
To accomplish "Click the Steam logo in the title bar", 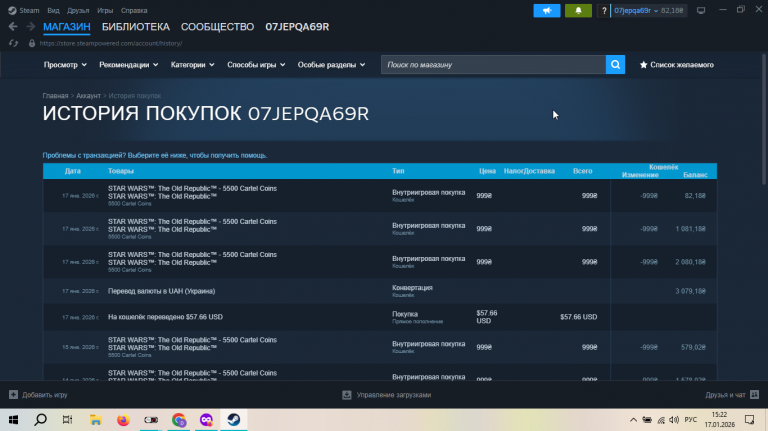I will [x=12, y=10].
